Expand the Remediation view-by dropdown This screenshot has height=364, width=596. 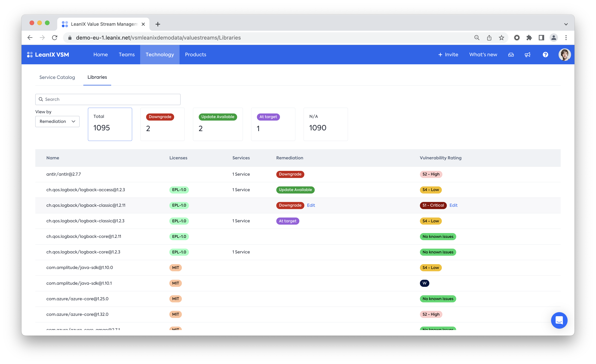click(57, 121)
